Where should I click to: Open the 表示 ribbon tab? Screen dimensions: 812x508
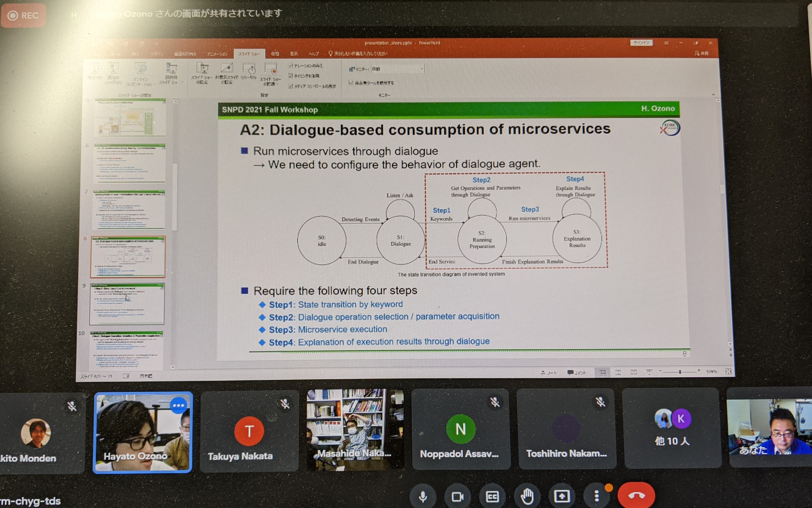(294, 54)
